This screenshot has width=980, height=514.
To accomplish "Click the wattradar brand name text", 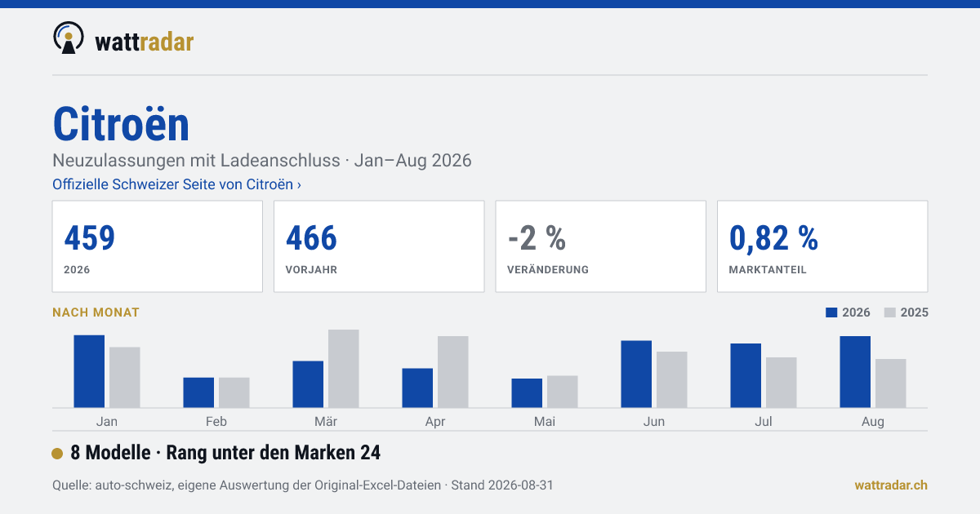I will click(x=145, y=42).
